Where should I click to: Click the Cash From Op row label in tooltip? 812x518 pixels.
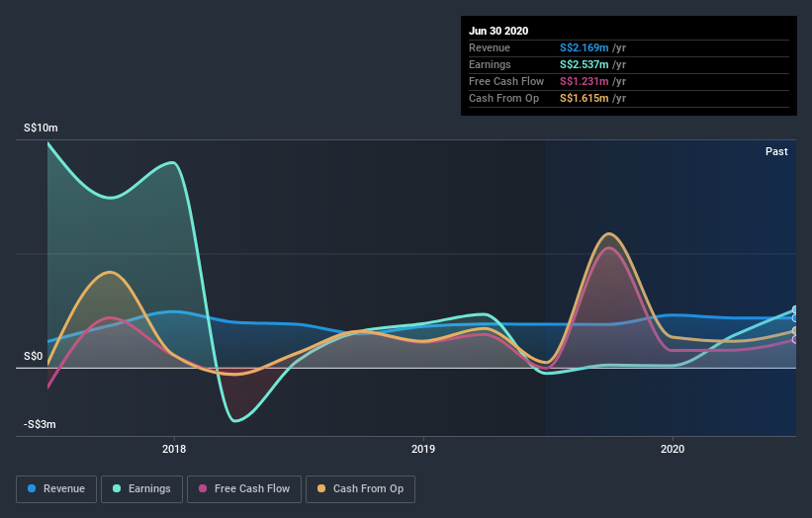(x=503, y=98)
